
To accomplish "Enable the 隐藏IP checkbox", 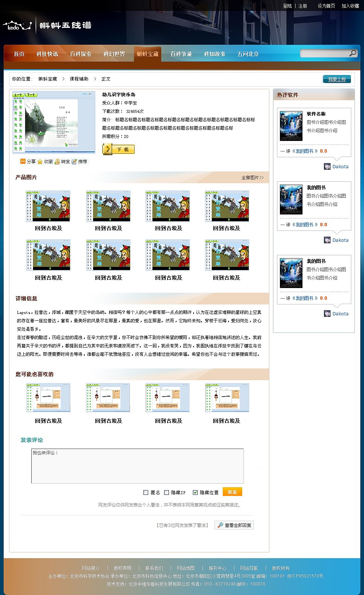I will click(167, 492).
